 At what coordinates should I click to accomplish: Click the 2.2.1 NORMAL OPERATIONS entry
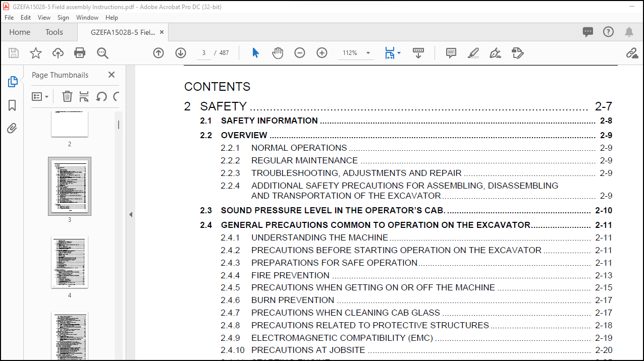[416, 148]
